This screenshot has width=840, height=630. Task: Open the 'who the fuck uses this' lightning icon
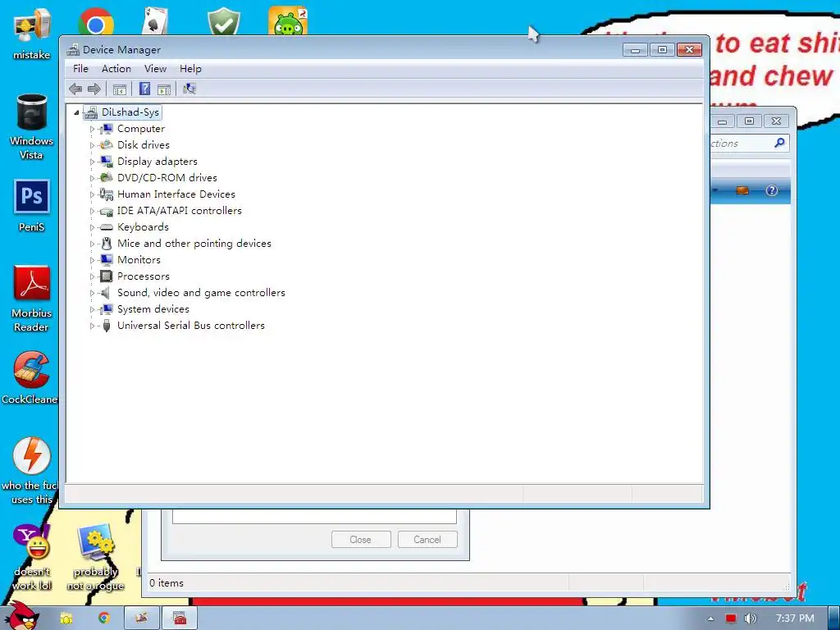pyautogui.click(x=31, y=456)
